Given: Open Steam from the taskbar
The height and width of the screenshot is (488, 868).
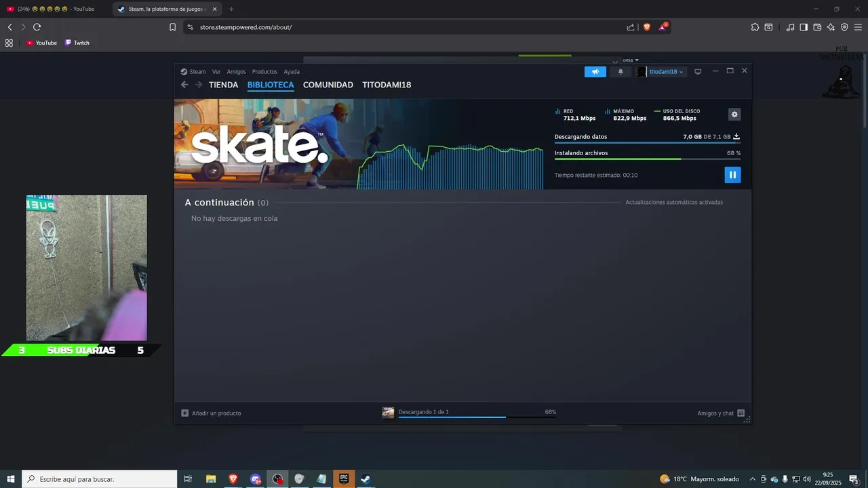Looking at the screenshot, I should (366, 479).
